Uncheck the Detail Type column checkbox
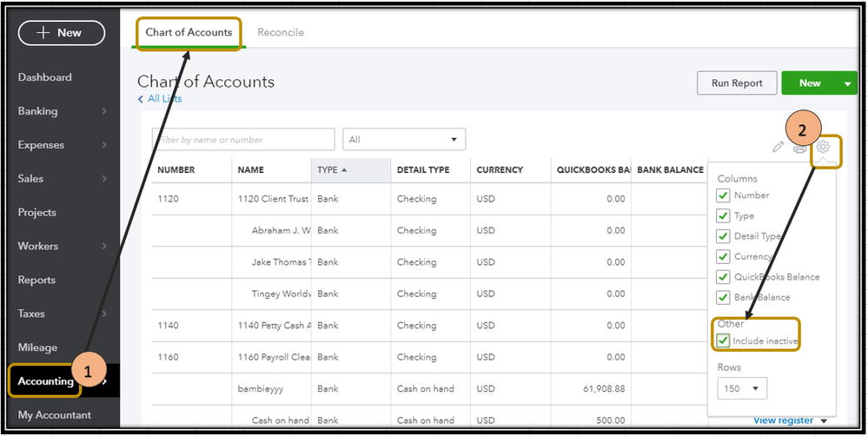The height and width of the screenshot is (436, 868). click(723, 236)
